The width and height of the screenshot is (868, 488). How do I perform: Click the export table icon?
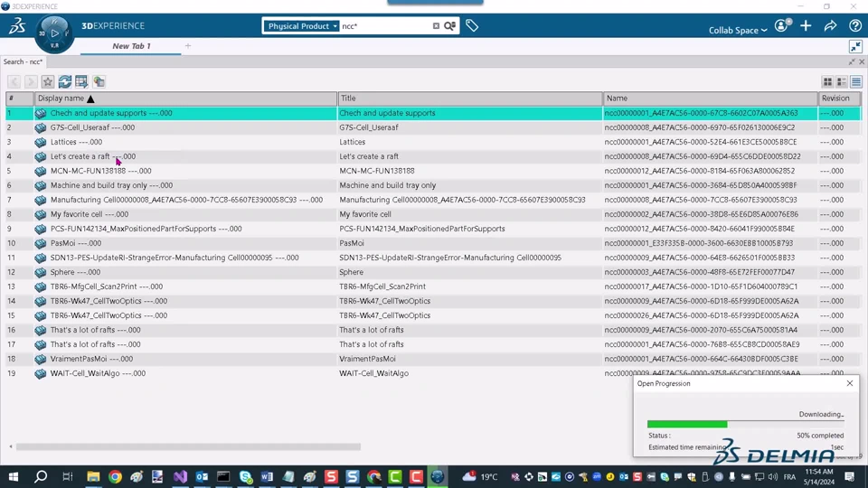tap(81, 82)
